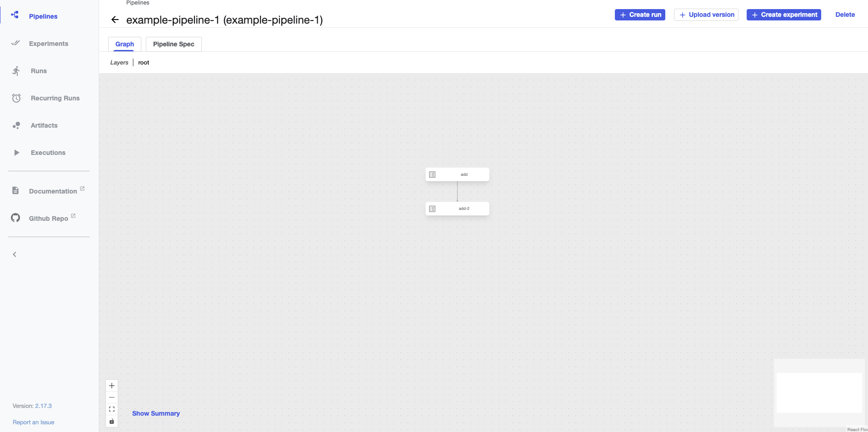
Task: Click the Github Repo octocat icon
Action: [x=15, y=218]
